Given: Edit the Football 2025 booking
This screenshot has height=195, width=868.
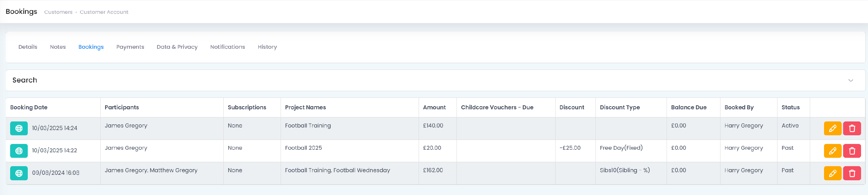Looking at the screenshot, I should (x=832, y=151).
